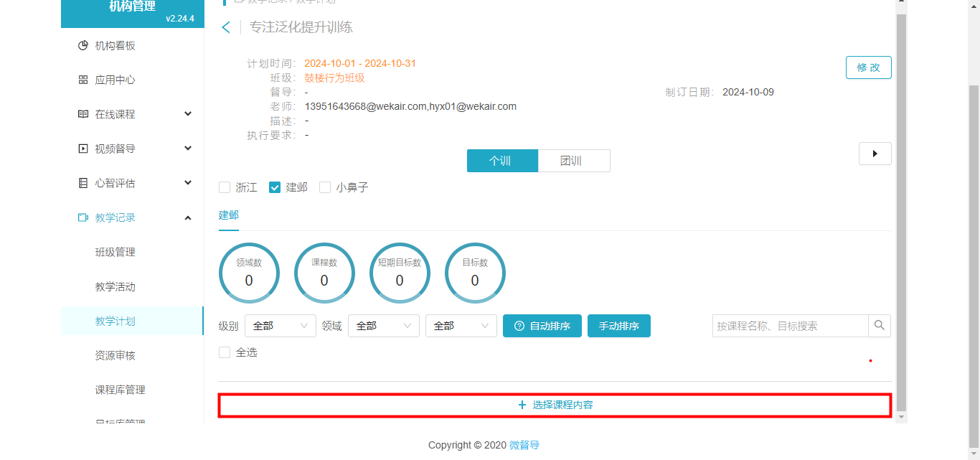Check the 小鼻子 checkbox
This screenshot has height=460, width=980.
(x=325, y=187)
